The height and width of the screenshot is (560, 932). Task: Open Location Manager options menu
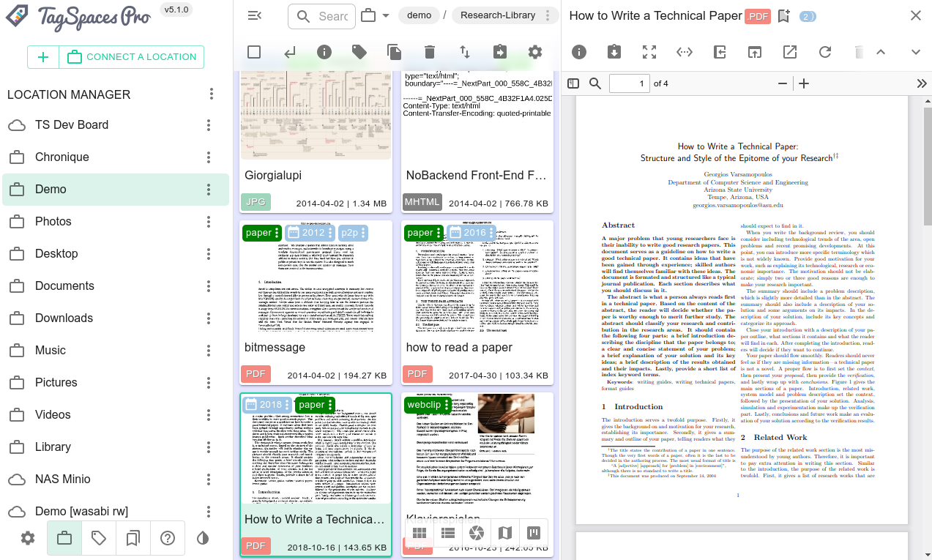(212, 94)
